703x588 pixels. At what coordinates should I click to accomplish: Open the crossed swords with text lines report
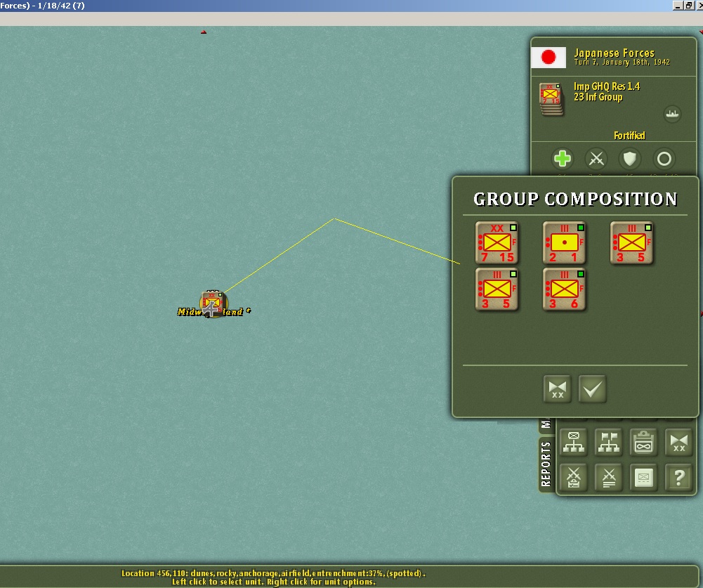point(608,478)
